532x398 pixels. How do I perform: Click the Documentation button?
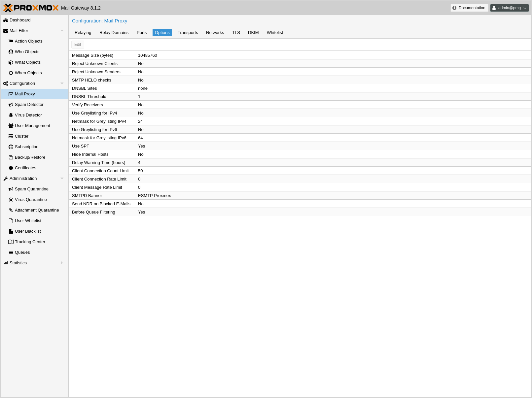(x=469, y=8)
